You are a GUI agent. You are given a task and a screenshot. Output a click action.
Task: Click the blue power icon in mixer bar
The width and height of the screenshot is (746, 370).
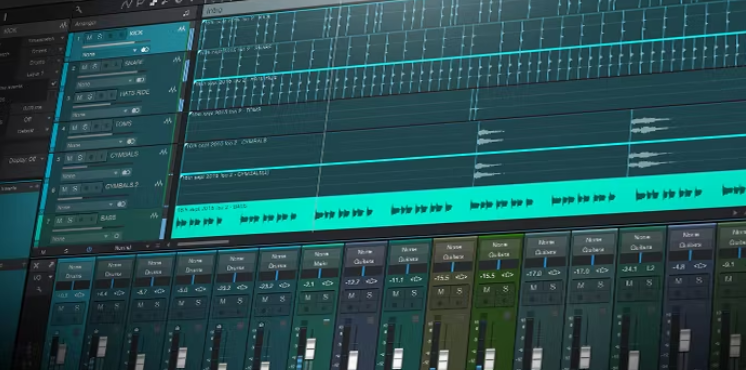(x=89, y=250)
